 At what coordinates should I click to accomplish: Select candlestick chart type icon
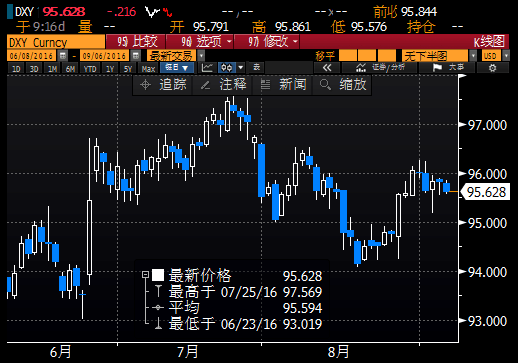pyautogui.click(x=227, y=68)
